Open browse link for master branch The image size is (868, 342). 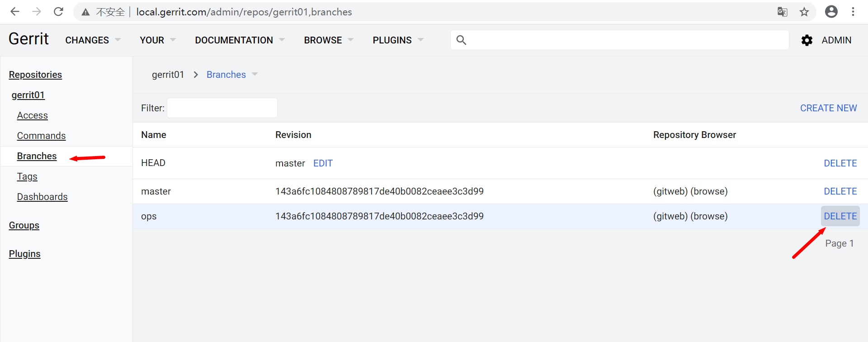[x=709, y=191]
